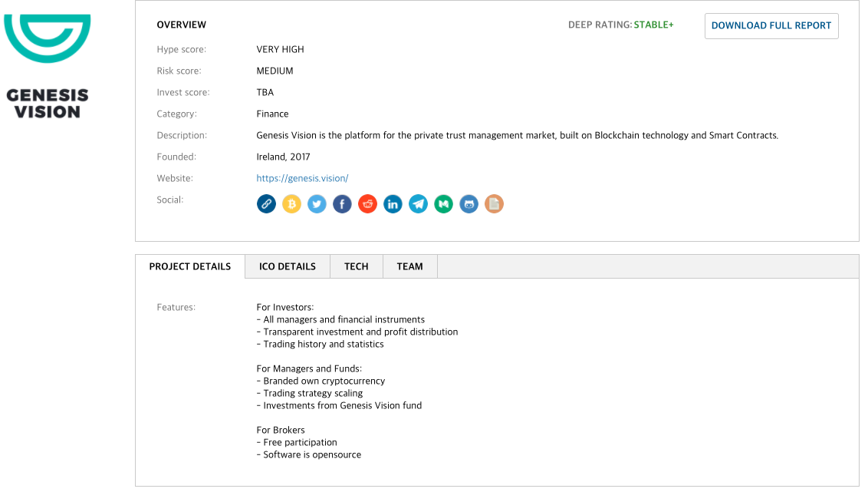Click the Genesis Vision description text
The height and width of the screenshot is (492, 868).
tap(517, 135)
